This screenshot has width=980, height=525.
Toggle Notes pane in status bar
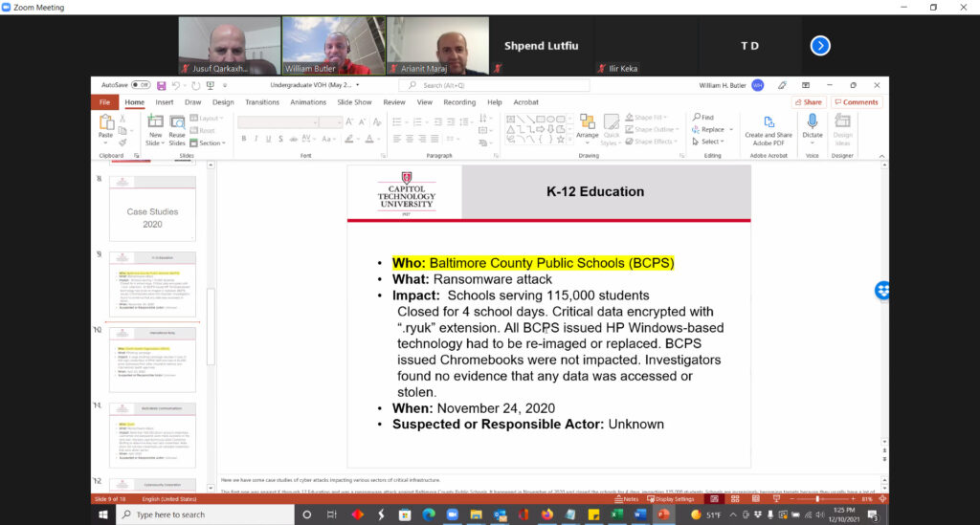point(626,499)
